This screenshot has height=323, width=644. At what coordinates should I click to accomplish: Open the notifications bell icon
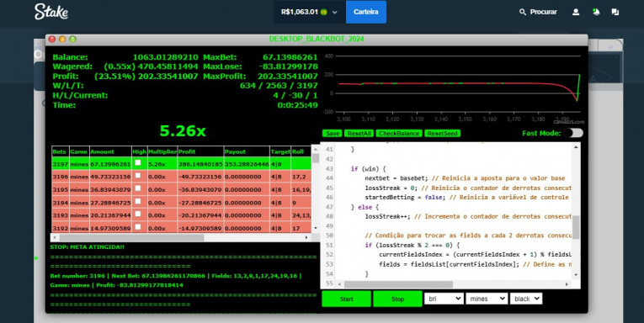point(596,12)
